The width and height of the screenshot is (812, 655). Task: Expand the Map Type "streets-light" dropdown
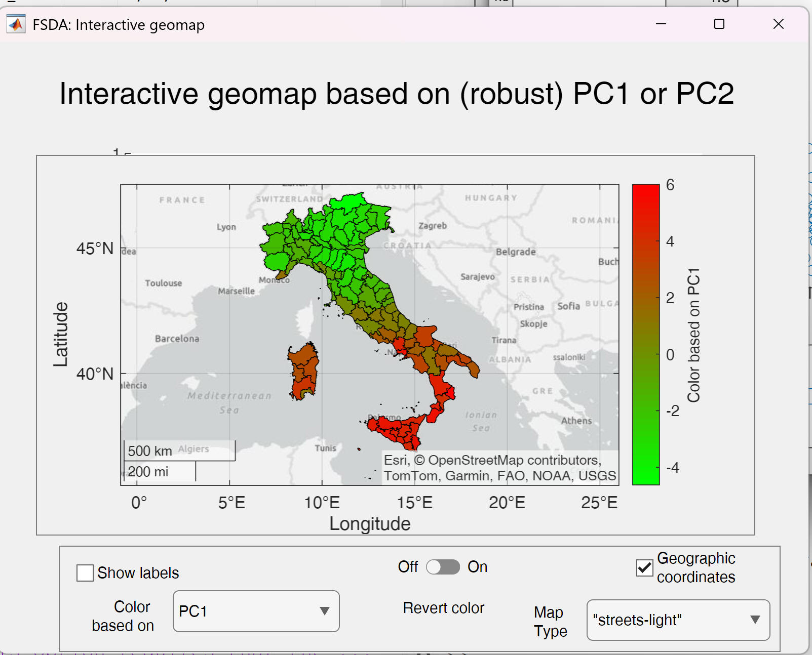(678, 620)
